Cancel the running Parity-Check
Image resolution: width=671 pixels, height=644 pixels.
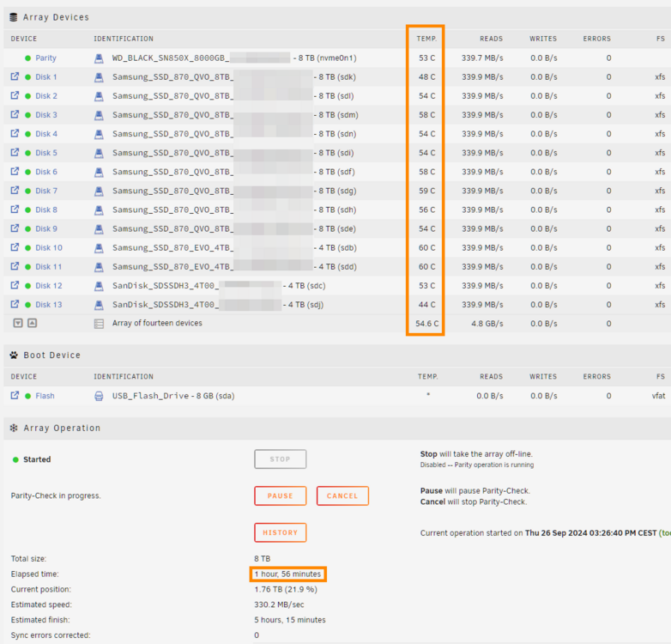pyautogui.click(x=342, y=495)
